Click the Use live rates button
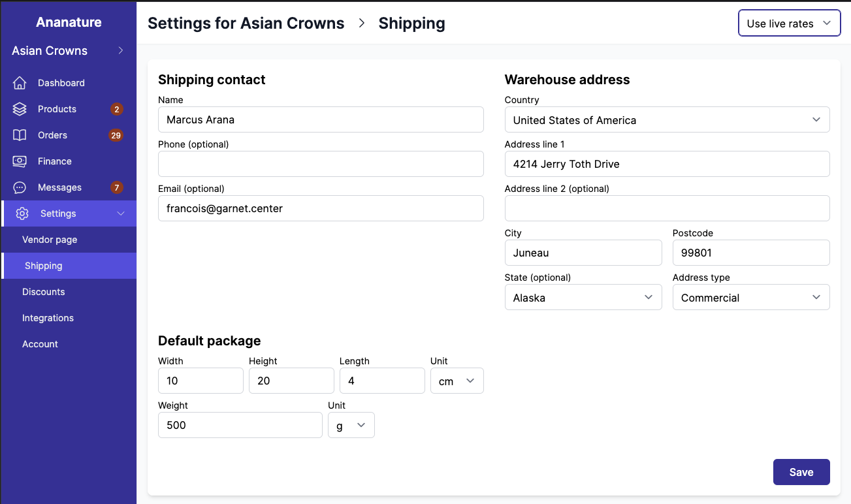The height and width of the screenshot is (504, 851). tap(789, 23)
